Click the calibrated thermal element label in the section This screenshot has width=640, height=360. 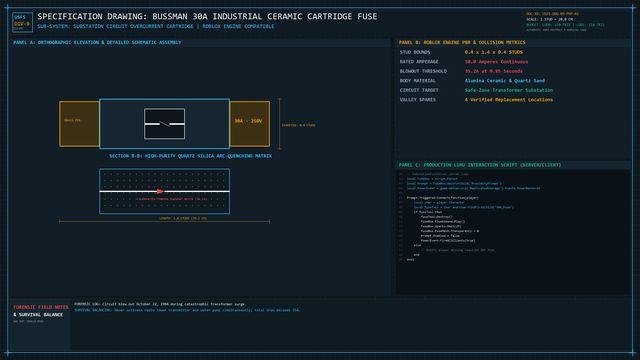tap(171, 199)
